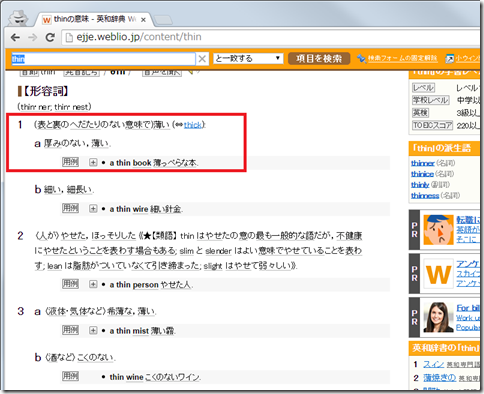Click the 英和辞書の「thin」 header
The height and width of the screenshot is (394, 484).
click(445, 348)
